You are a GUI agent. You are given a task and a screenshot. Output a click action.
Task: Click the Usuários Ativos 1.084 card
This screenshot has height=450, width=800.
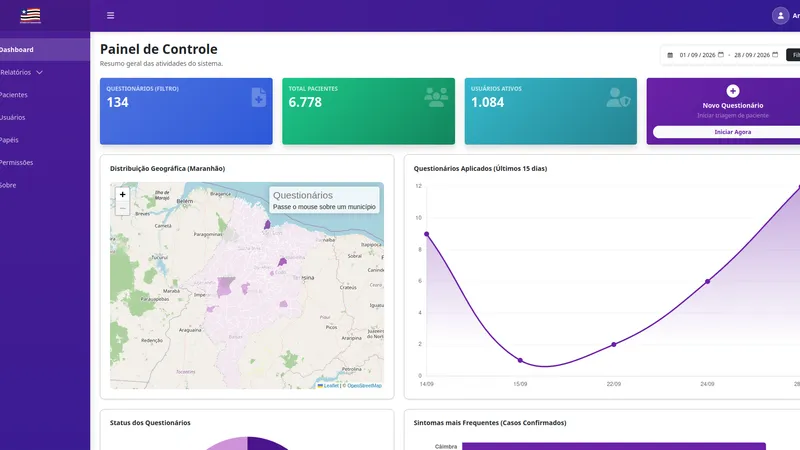tap(551, 111)
